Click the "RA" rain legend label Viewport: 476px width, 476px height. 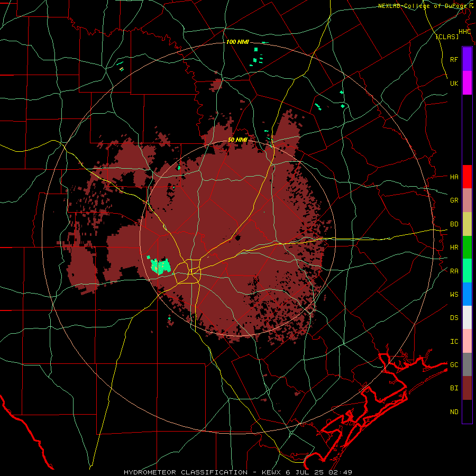coord(454,271)
